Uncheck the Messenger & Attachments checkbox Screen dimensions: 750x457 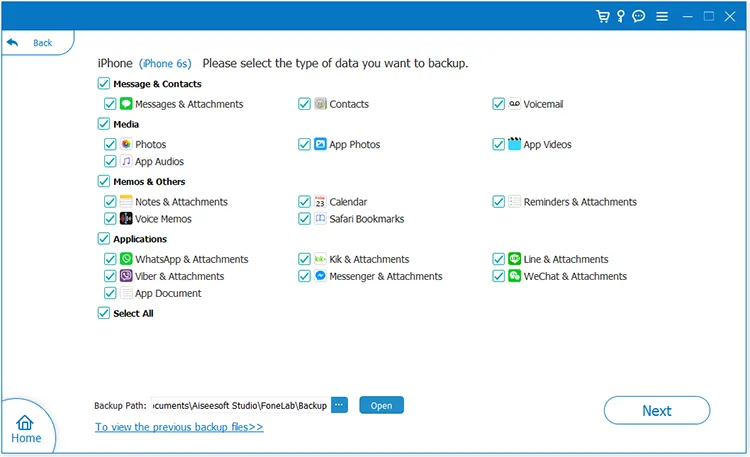304,276
